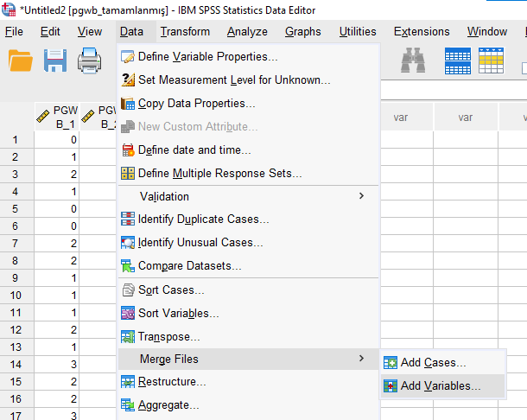Viewport: 527px width, 420px height.
Task: Click the Copy Data Properties icon
Action: (x=128, y=104)
